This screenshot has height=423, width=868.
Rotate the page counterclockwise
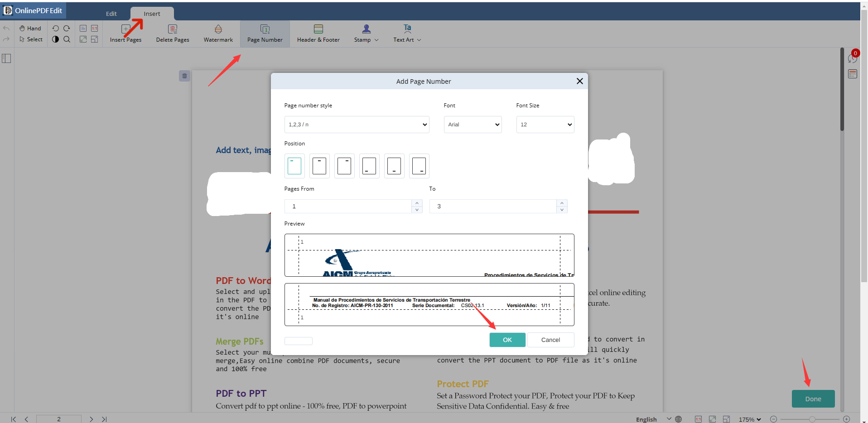56,28
